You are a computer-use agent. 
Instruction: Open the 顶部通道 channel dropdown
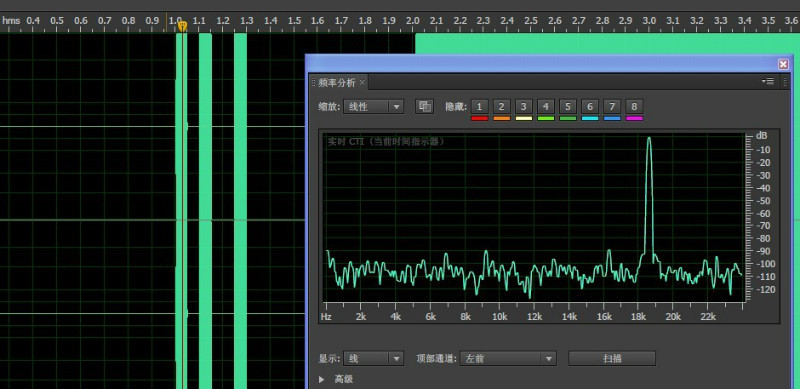(508, 358)
